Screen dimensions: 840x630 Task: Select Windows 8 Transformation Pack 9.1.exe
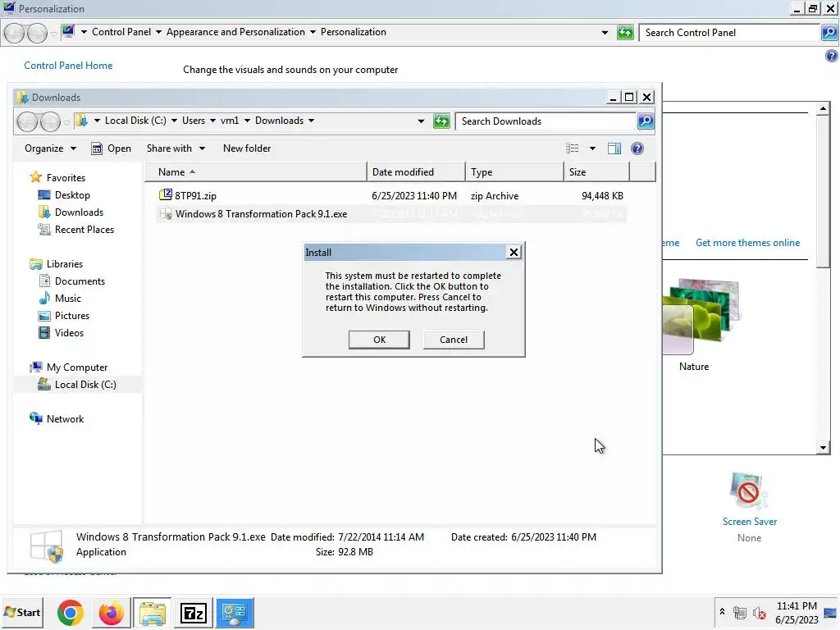point(261,214)
